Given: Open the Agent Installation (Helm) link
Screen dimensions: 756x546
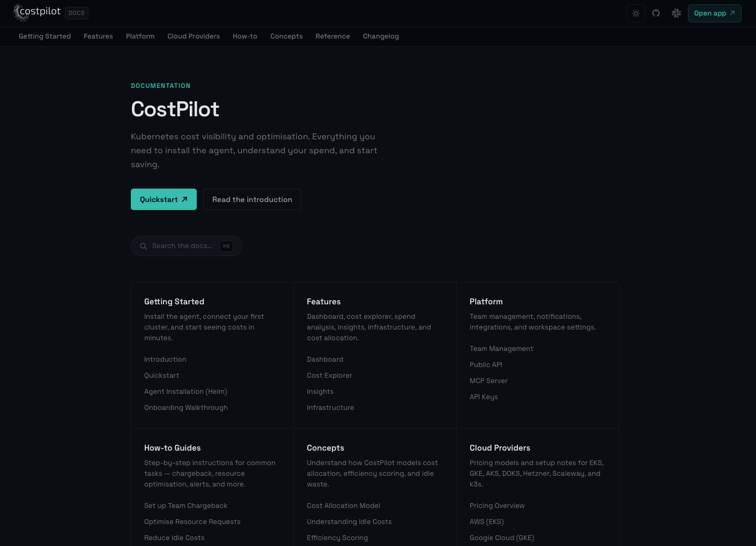Looking at the screenshot, I should tap(186, 391).
